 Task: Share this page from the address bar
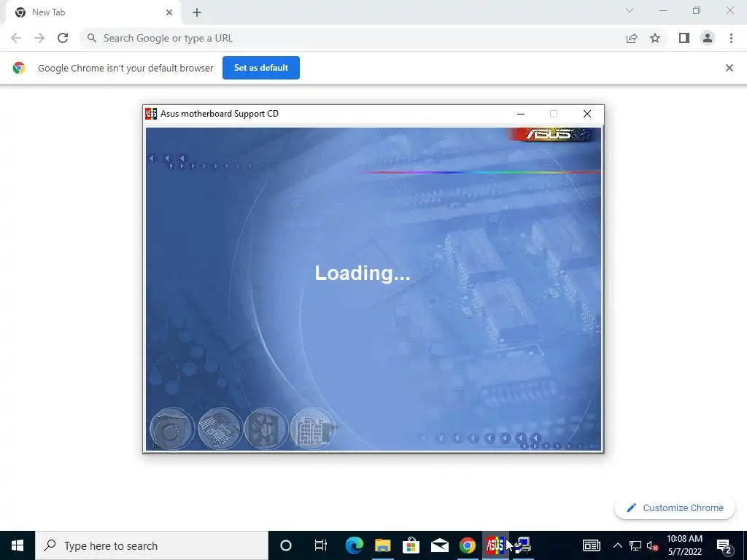(632, 38)
